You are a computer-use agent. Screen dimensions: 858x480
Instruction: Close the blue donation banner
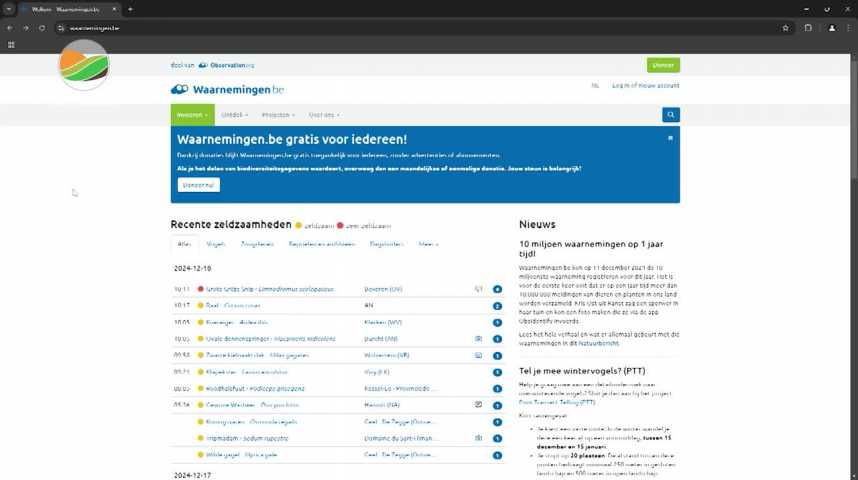pos(670,137)
